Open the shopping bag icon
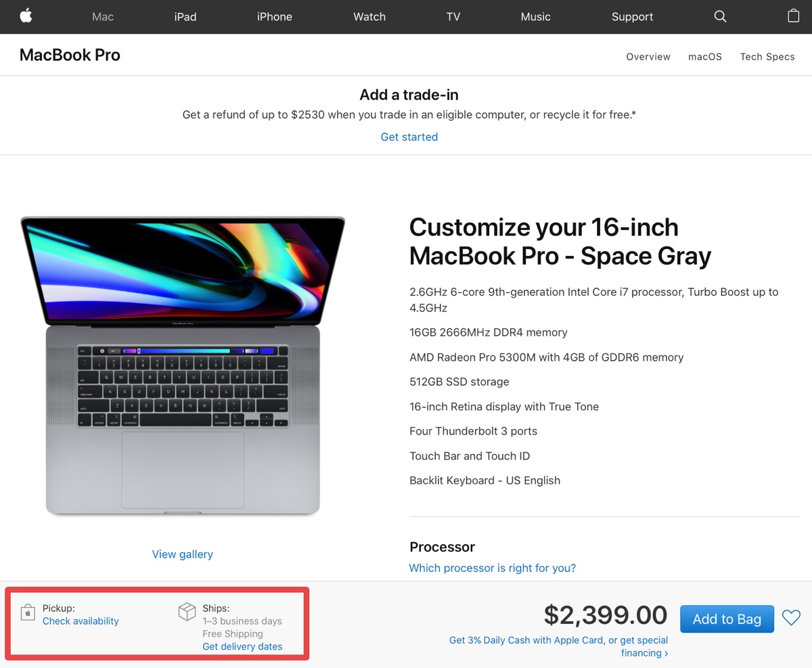This screenshot has width=812, height=668. (792, 16)
